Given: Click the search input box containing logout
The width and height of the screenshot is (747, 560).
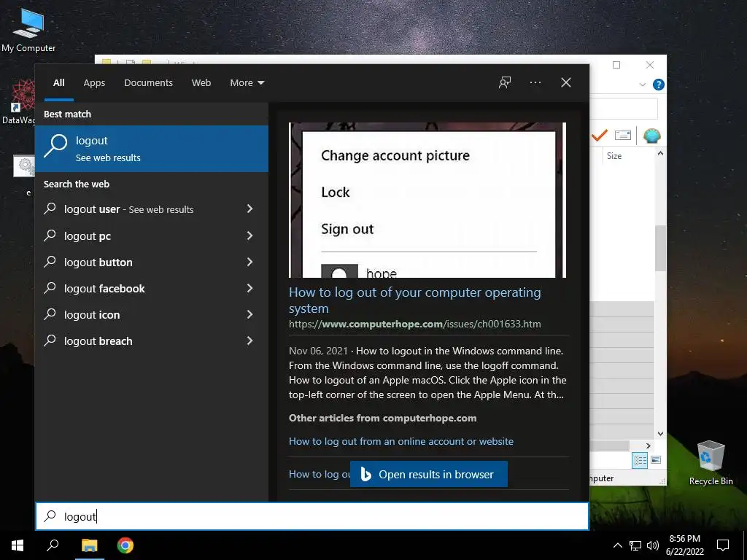Looking at the screenshot, I should 312,516.
